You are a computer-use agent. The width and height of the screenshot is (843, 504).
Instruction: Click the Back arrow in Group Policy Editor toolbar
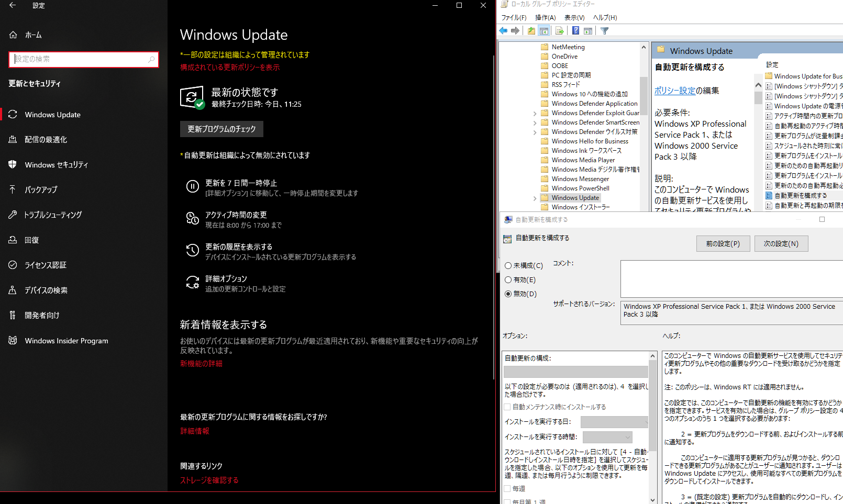point(504,31)
